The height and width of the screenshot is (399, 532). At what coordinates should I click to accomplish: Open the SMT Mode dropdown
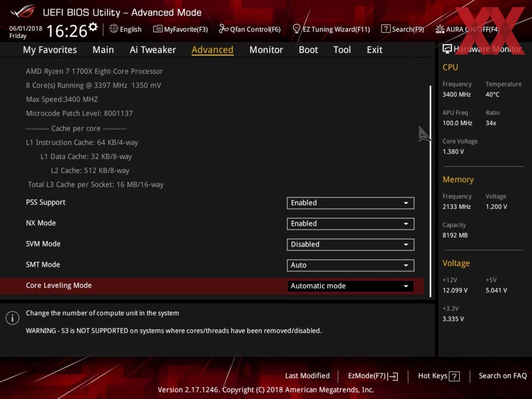coord(350,265)
